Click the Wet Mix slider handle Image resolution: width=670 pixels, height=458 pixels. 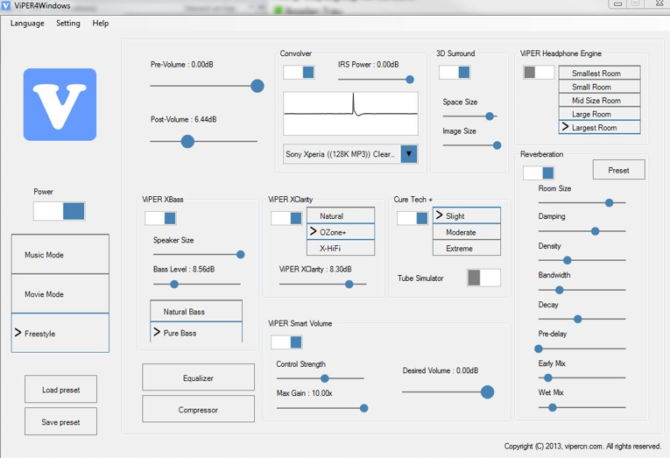click(552, 408)
